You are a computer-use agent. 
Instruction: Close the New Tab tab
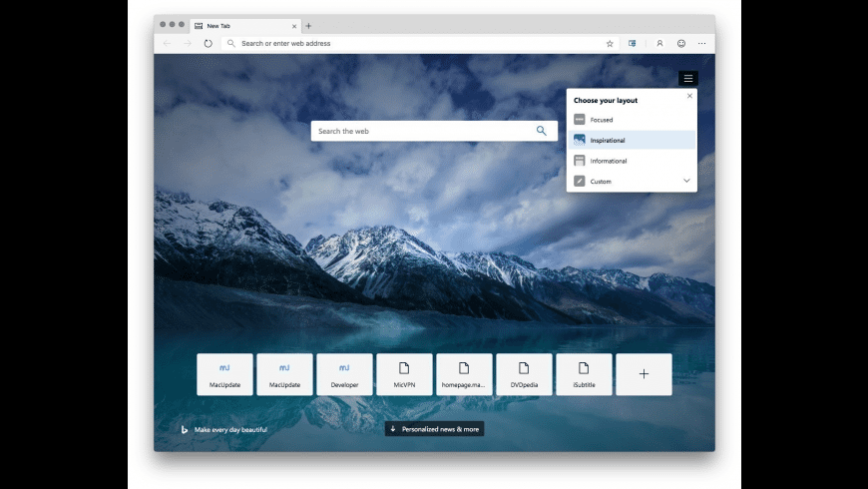pos(294,26)
